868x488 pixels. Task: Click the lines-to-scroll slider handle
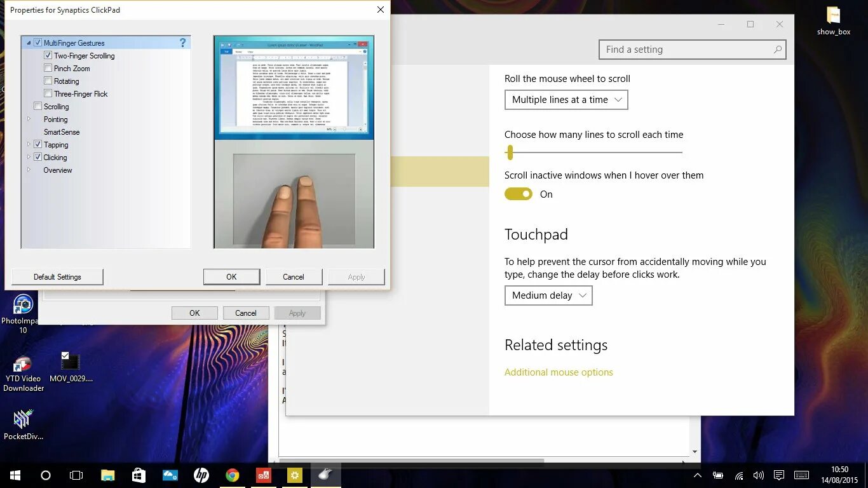(510, 152)
